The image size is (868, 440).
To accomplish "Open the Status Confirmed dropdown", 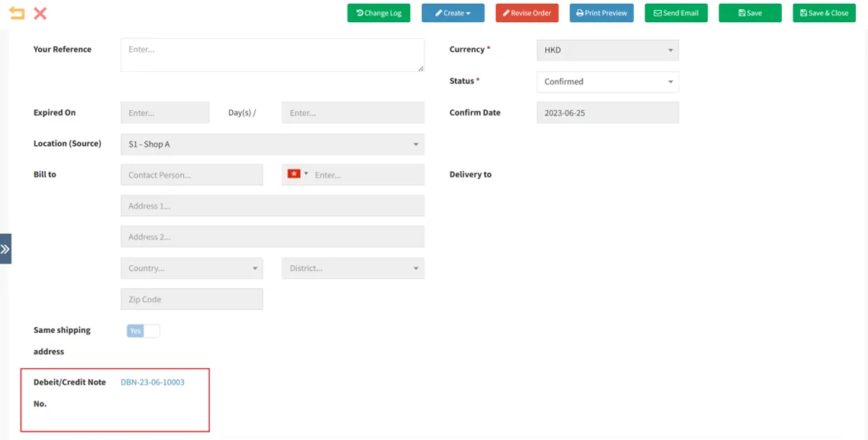I will click(608, 82).
